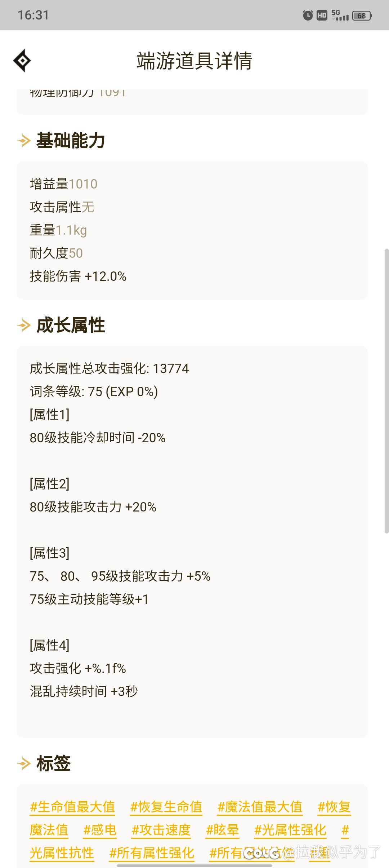This screenshot has width=389, height=868.
Task: Open the #攻击速度 tag
Action: click(x=161, y=830)
